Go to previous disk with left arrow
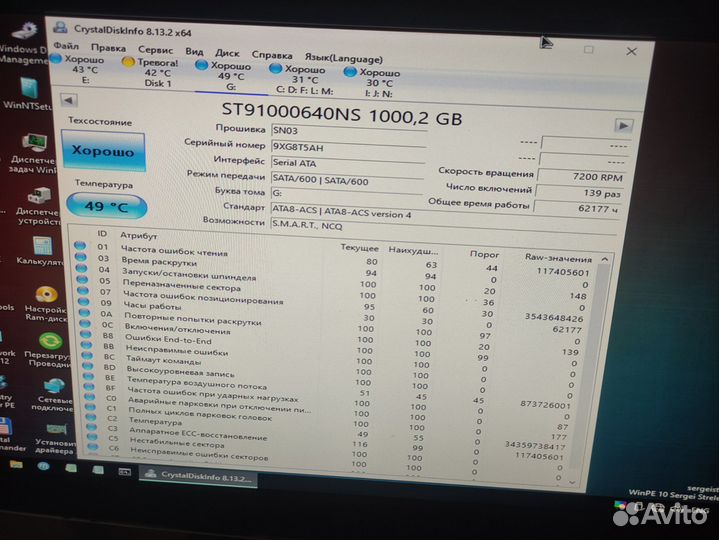The width and height of the screenshot is (719, 540). pyautogui.click(x=69, y=100)
